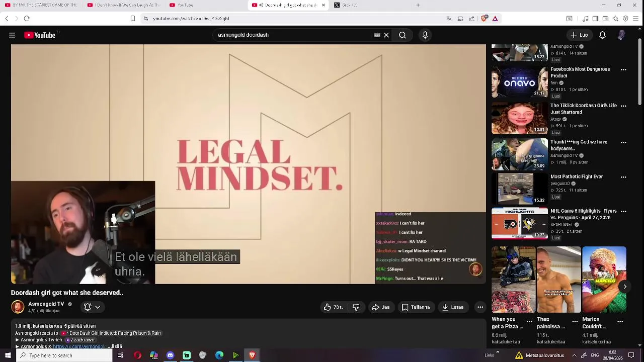Open the onavo Facebook video thumbnail
The height and width of the screenshot is (362, 644).
coord(519,82)
